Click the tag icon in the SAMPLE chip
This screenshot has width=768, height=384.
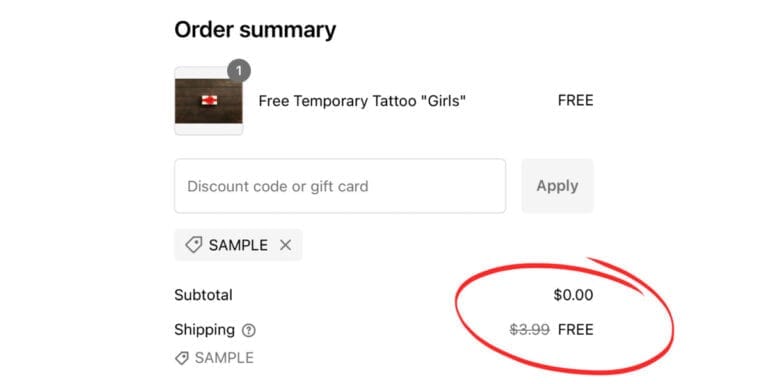point(193,245)
